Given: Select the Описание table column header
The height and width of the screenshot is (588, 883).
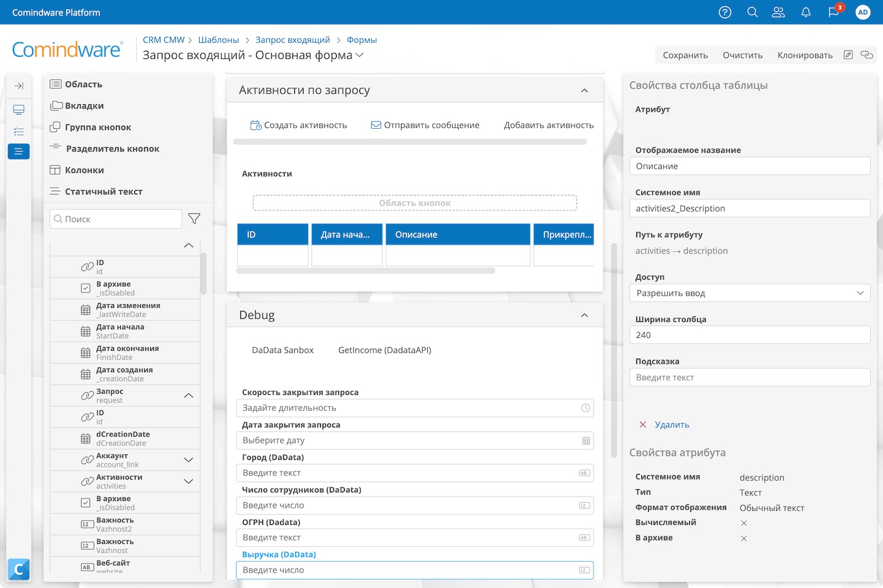Looking at the screenshot, I should pyautogui.click(x=458, y=234).
